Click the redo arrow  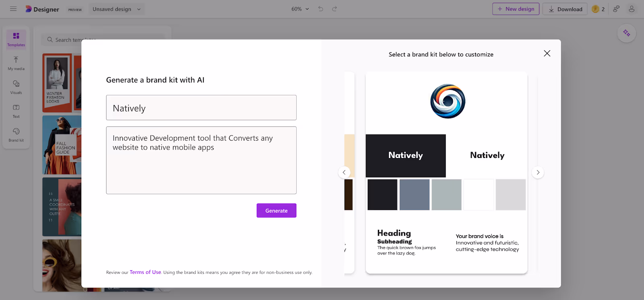pyautogui.click(x=334, y=9)
